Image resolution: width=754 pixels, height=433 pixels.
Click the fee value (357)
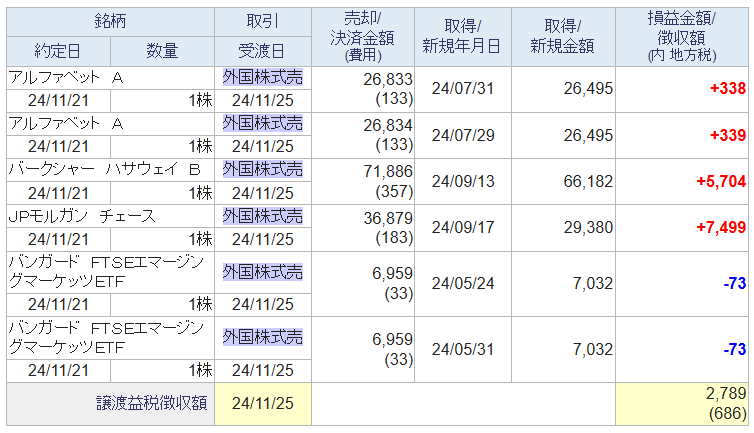pos(394,191)
